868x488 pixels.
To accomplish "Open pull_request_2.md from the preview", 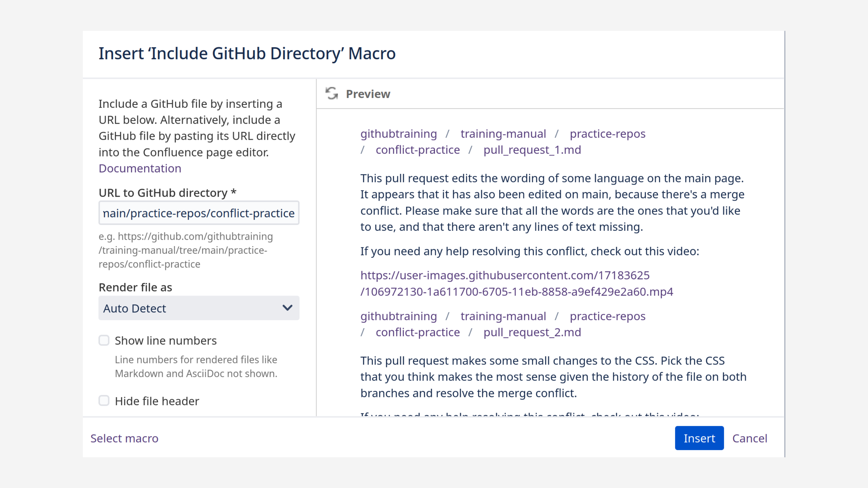I will (x=532, y=332).
